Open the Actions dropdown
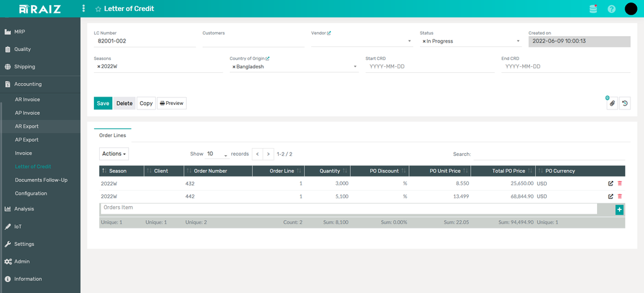The image size is (644, 293). coord(114,154)
